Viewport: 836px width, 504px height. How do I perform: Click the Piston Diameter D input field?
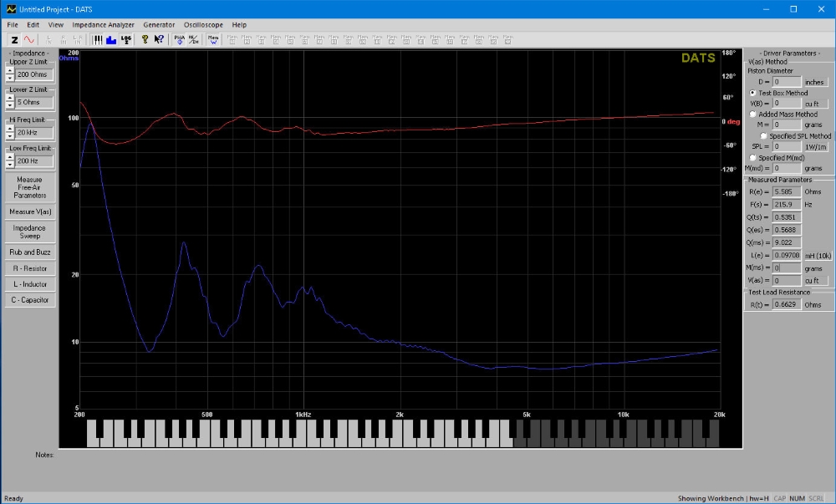787,82
